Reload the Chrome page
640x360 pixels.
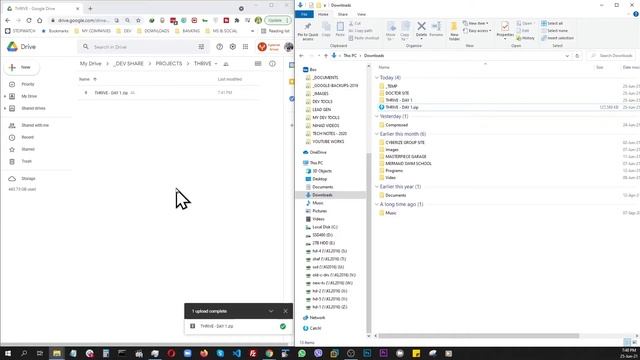point(29,20)
